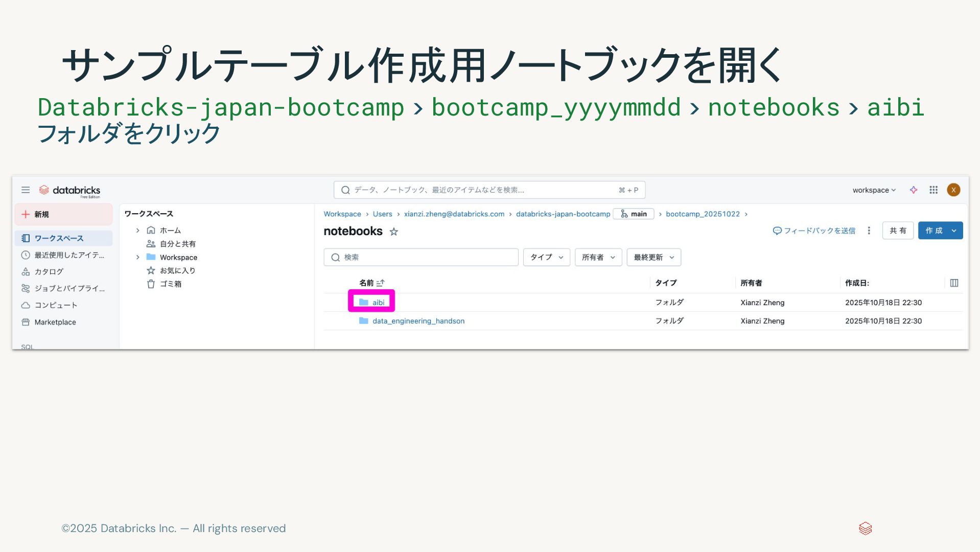The width and height of the screenshot is (980, 552).
Task: Open the apps grid icon
Action: click(934, 190)
